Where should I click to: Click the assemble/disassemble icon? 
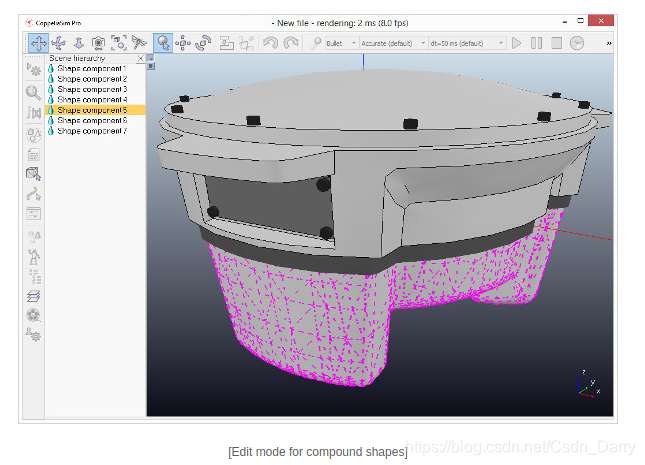(x=226, y=43)
